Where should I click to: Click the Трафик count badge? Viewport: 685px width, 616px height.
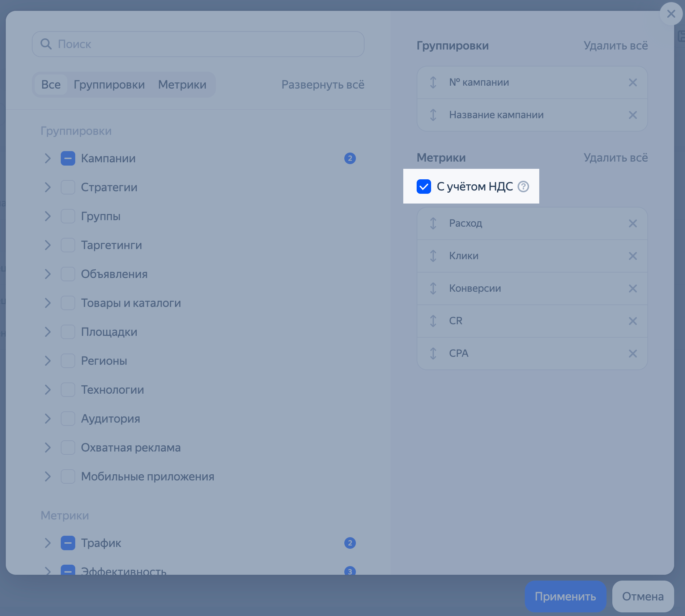(x=350, y=543)
